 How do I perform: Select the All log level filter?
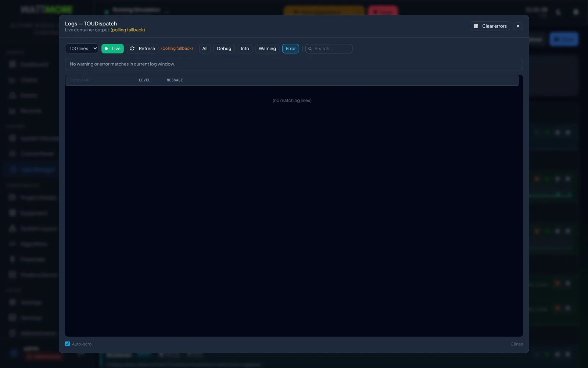(205, 49)
